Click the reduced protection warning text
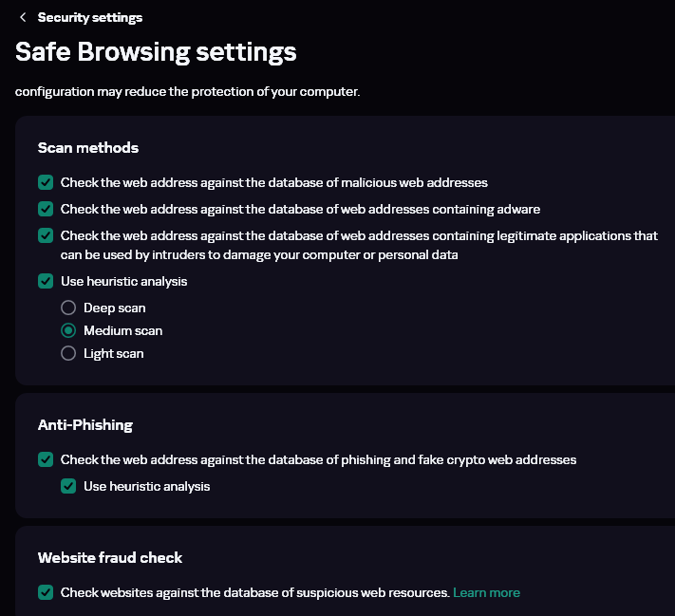 coord(187,92)
